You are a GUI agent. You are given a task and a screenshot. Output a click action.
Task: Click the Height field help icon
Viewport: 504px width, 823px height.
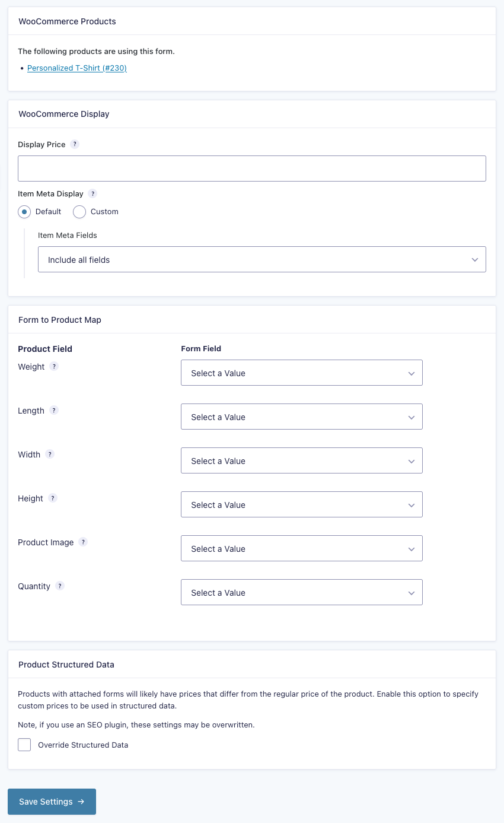click(x=53, y=498)
